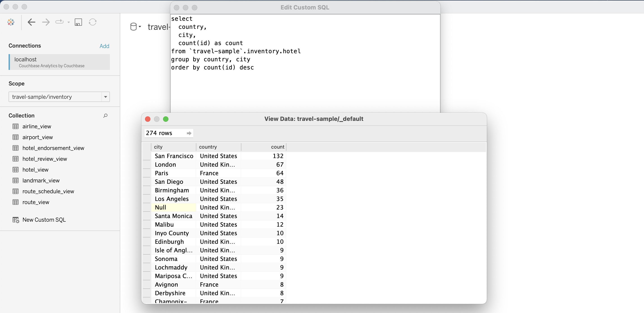Click count value 67
This screenshot has width=644, height=313.
263,165
